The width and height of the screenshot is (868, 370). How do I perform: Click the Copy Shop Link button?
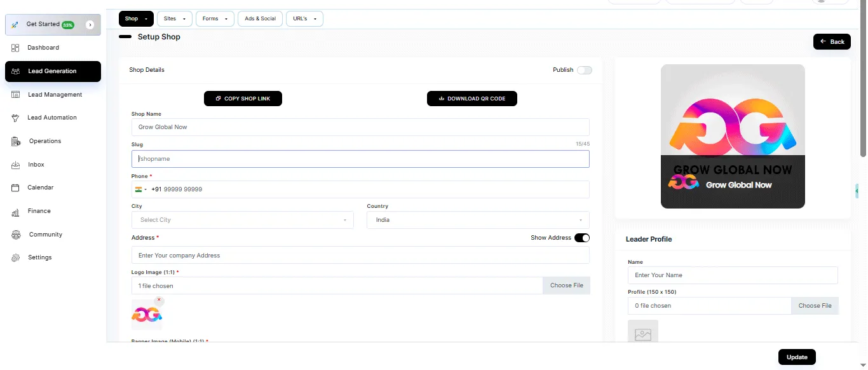[x=243, y=99]
